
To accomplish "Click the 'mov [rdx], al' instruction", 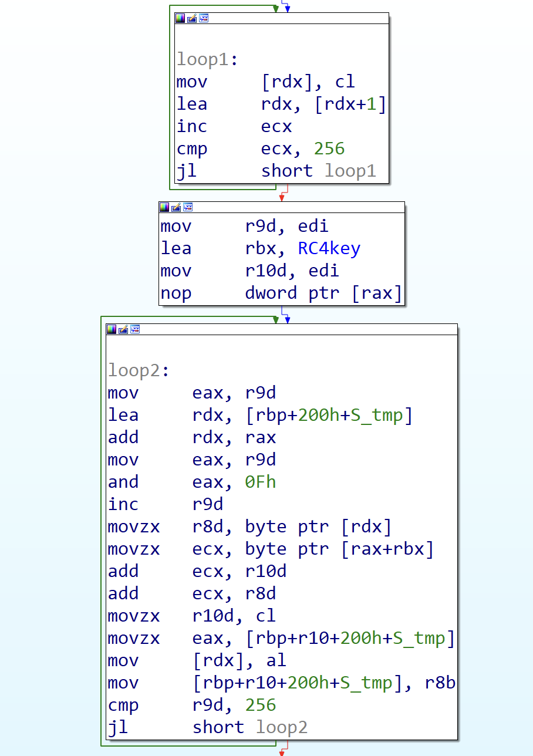I will [x=197, y=660].
